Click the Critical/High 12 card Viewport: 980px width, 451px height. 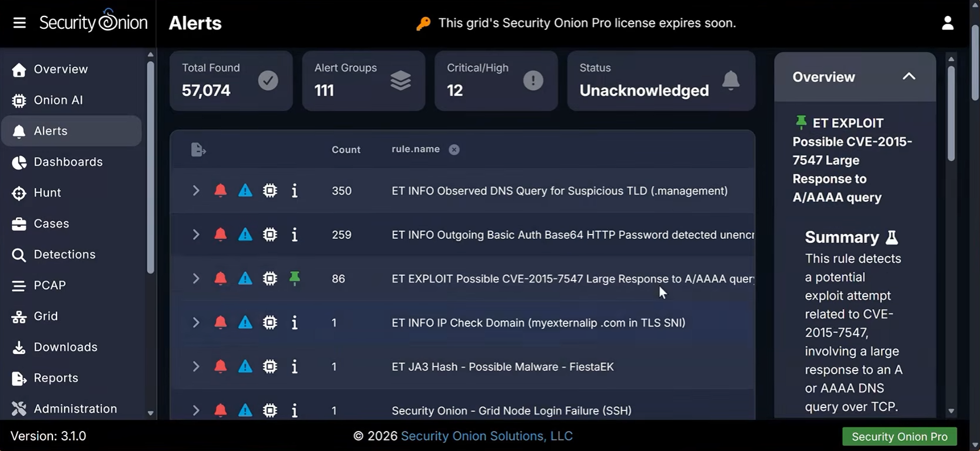tap(496, 81)
